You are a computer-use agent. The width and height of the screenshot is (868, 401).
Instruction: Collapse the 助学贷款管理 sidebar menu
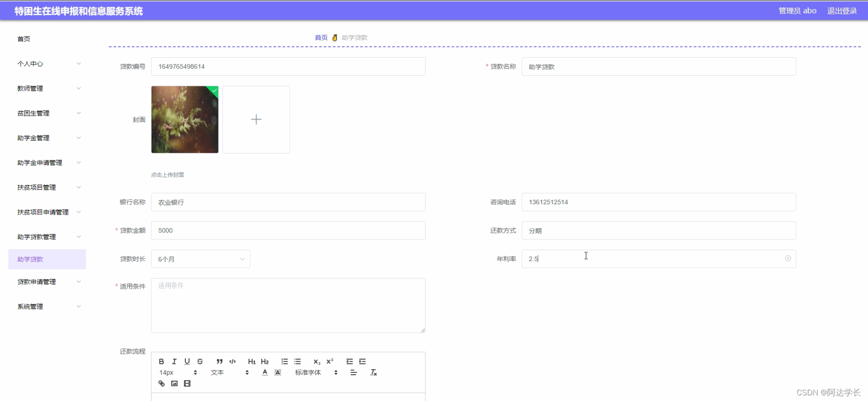coord(47,237)
